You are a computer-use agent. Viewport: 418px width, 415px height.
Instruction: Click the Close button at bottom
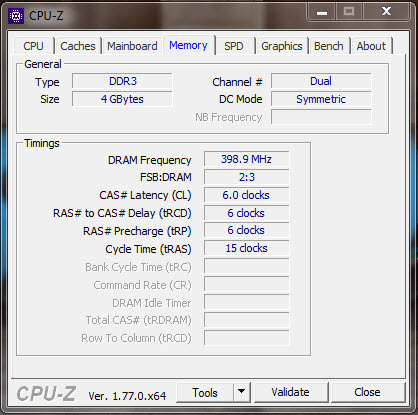coord(367,392)
